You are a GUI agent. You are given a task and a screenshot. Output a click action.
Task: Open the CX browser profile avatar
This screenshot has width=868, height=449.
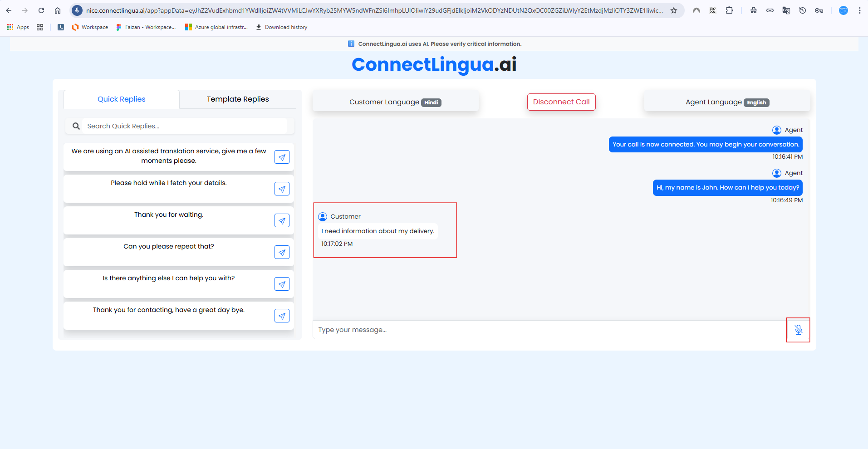tap(843, 10)
